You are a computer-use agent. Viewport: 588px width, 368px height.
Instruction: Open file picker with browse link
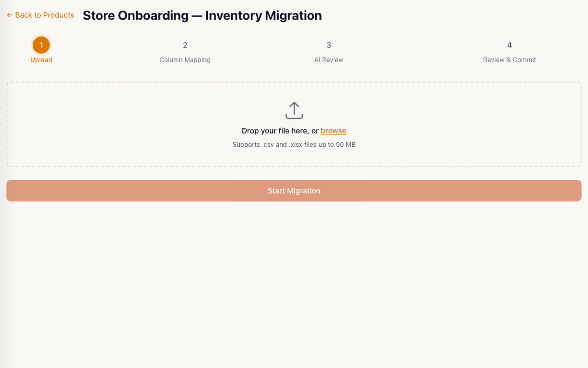[x=333, y=131]
